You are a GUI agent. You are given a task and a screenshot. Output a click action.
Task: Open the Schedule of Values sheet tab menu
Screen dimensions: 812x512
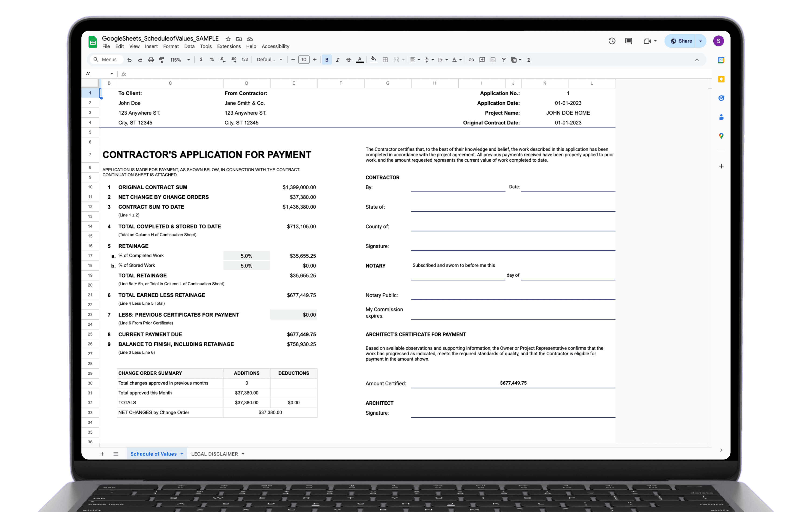(x=182, y=454)
